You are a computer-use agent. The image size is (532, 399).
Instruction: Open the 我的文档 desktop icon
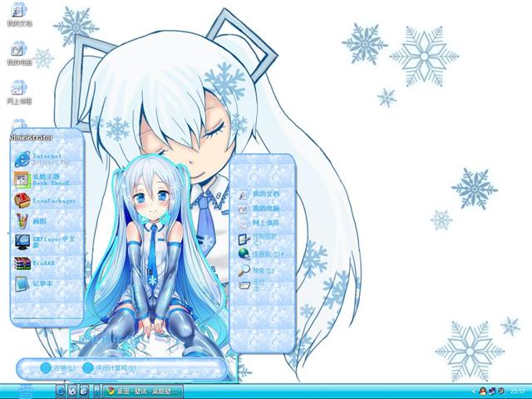click(x=19, y=14)
